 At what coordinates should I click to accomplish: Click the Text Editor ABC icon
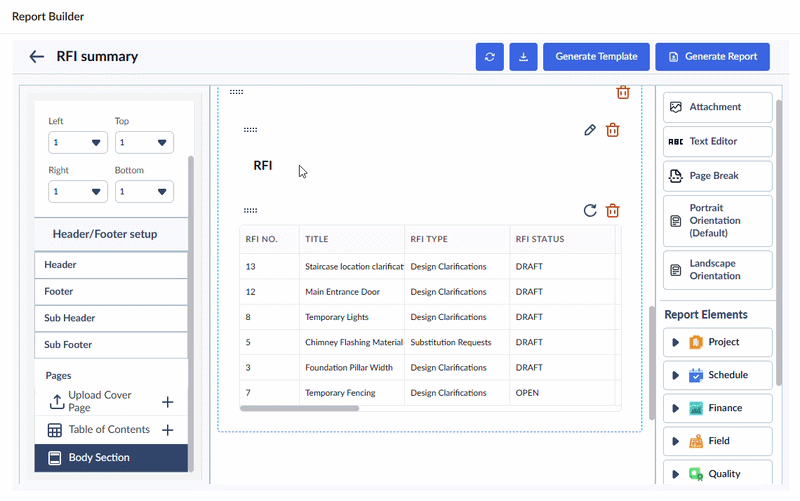coord(676,142)
